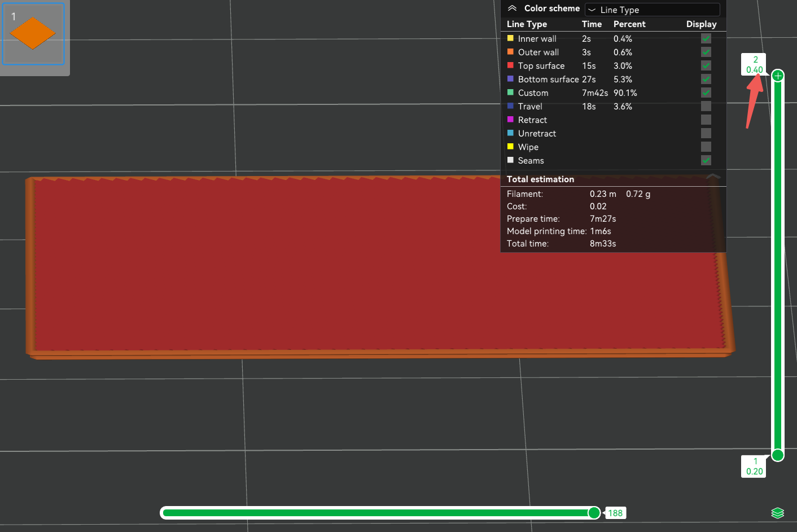
Task: Toggle the Seams display checkbox
Action: [x=706, y=160]
